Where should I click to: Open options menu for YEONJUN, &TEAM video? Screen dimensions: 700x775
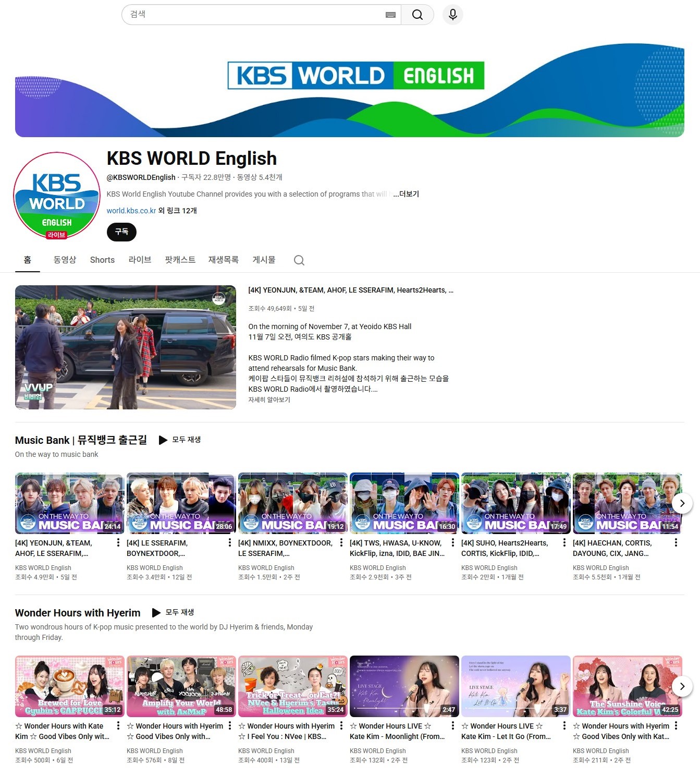click(118, 543)
